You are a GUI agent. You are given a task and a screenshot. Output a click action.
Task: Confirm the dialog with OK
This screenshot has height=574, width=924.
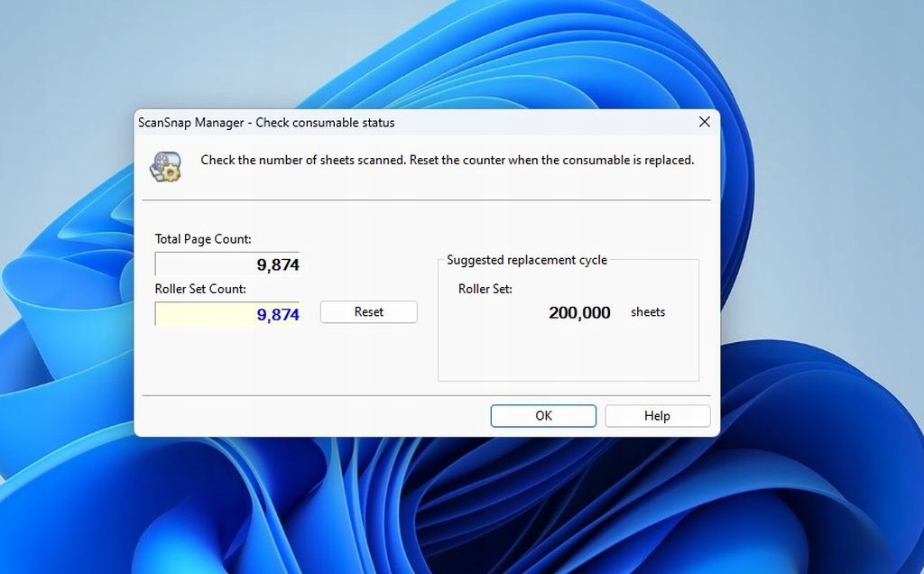pyautogui.click(x=543, y=416)
